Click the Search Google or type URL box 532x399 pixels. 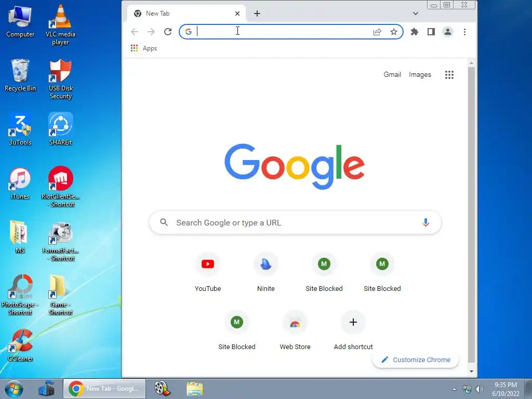point(295,222)
